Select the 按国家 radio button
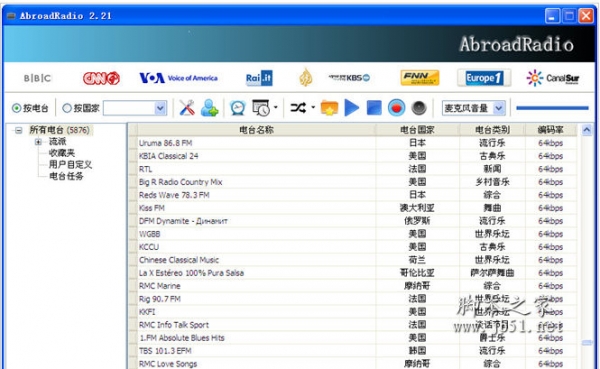 click(67, 108)
